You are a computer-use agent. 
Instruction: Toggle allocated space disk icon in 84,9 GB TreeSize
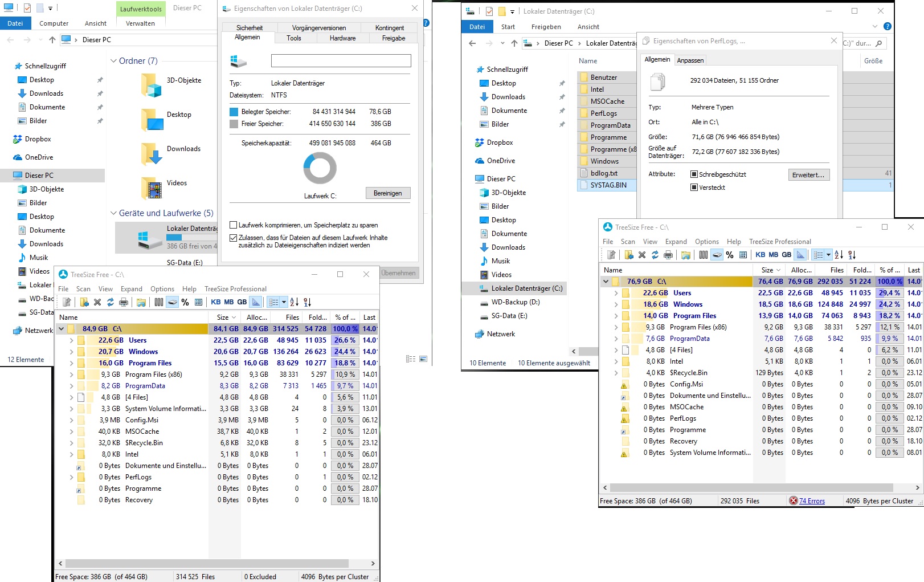172,302
